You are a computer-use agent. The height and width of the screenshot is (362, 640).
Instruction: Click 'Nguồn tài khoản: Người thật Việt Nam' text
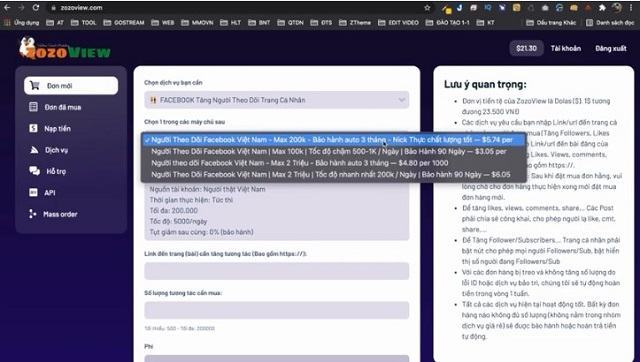tap(207, 189)
